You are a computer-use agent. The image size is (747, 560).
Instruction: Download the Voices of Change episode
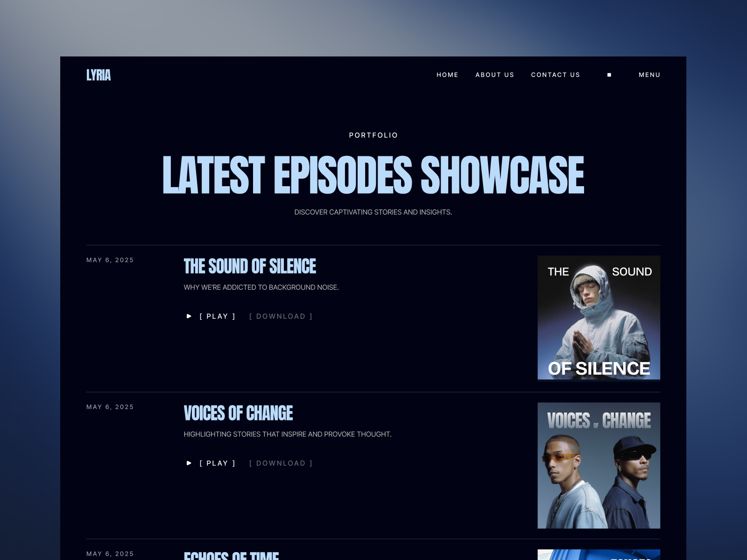(281, 463)
